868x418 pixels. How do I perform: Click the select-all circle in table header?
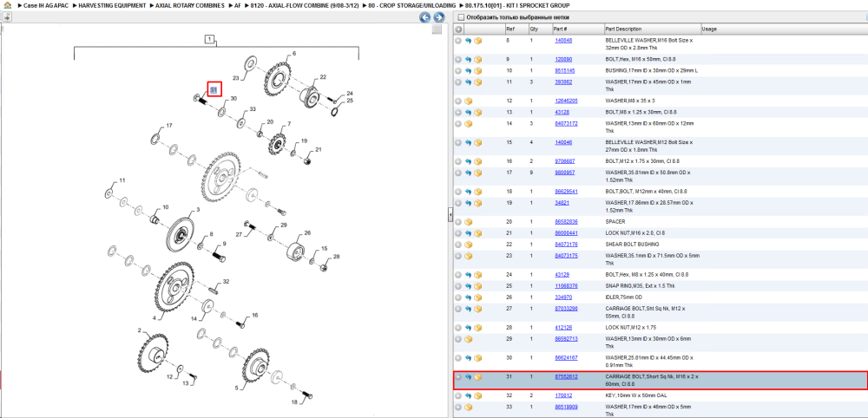coord(458,29)
